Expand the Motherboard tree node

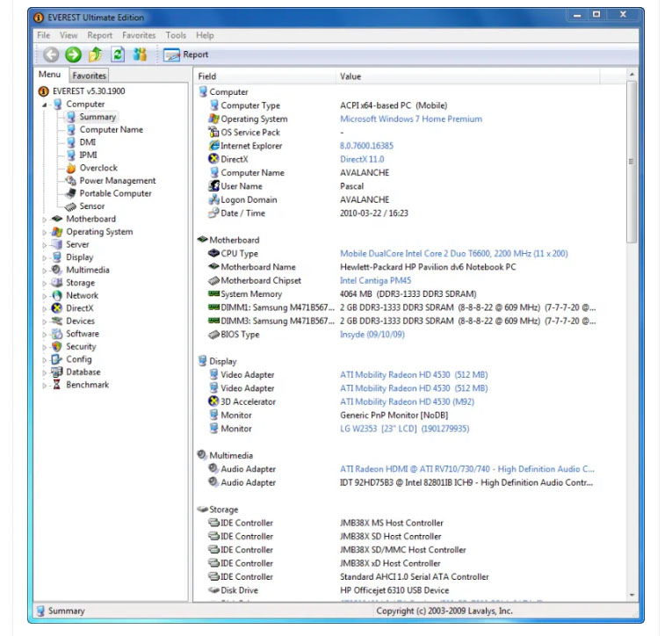[x=44, y=220]
